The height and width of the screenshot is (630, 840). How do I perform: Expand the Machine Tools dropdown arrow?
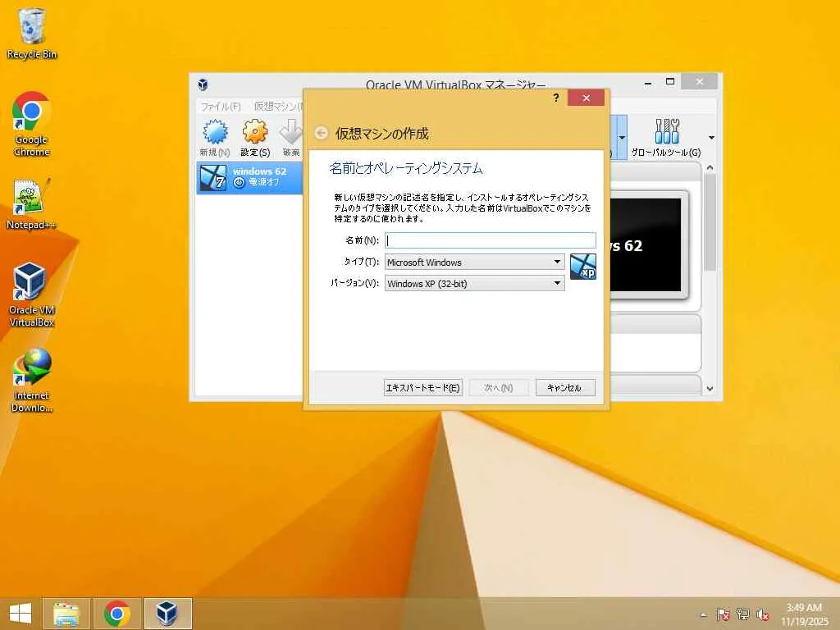pos(622,138)
